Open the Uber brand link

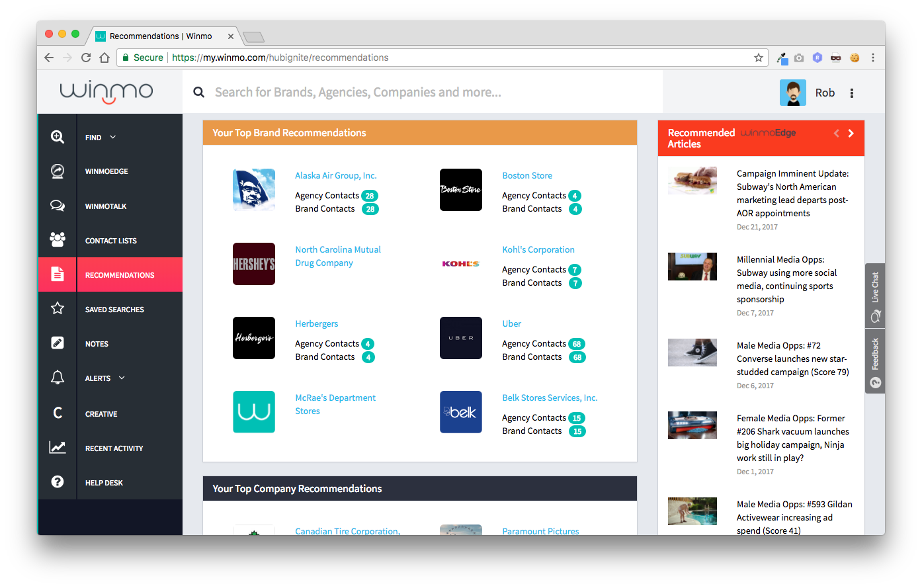pos(512,323)
